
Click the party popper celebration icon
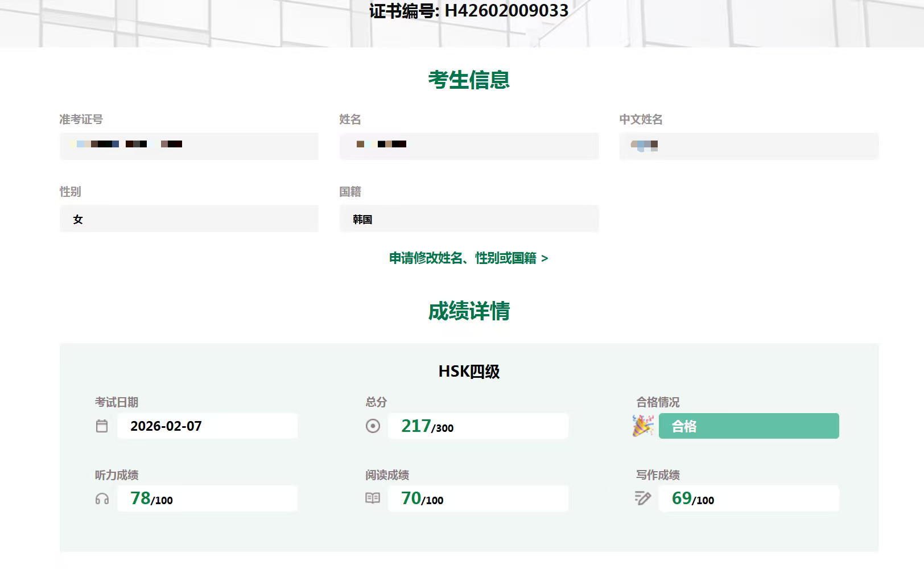click(643, 426)
